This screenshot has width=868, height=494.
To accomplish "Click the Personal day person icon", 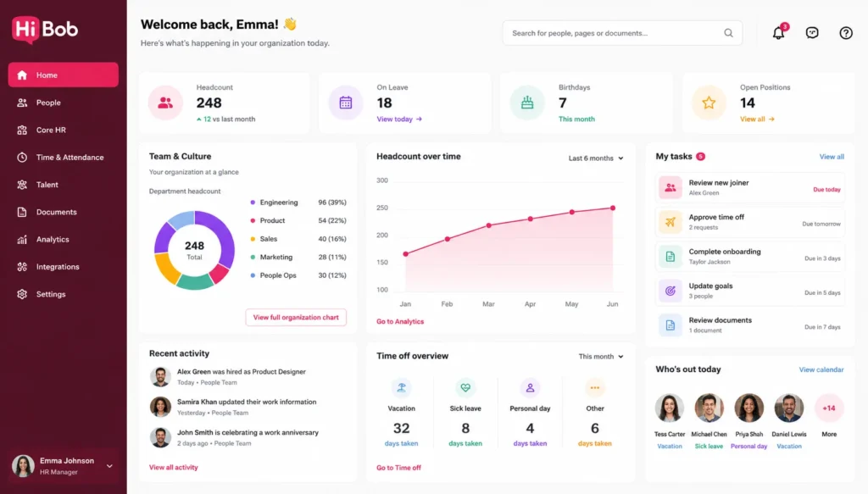I will click(530, 388).
